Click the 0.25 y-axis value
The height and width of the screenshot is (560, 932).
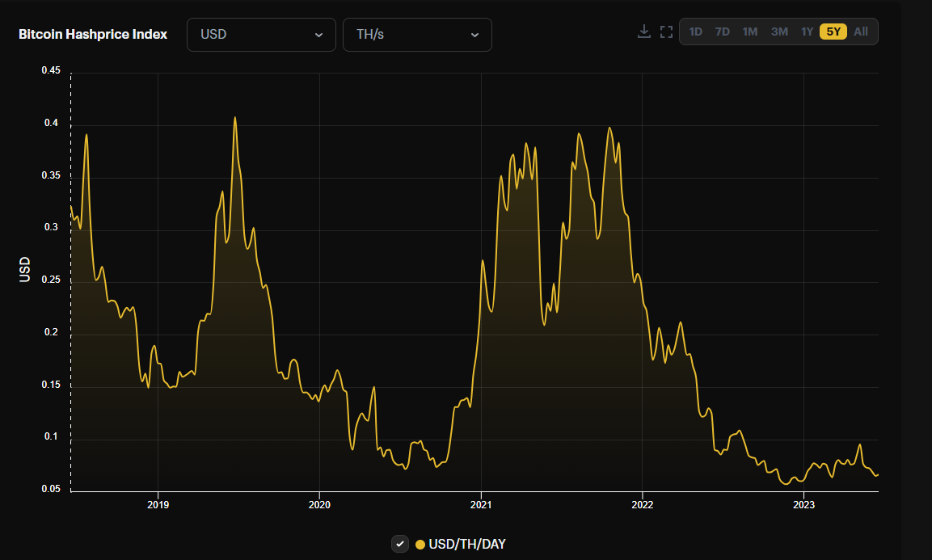point(51,280)
